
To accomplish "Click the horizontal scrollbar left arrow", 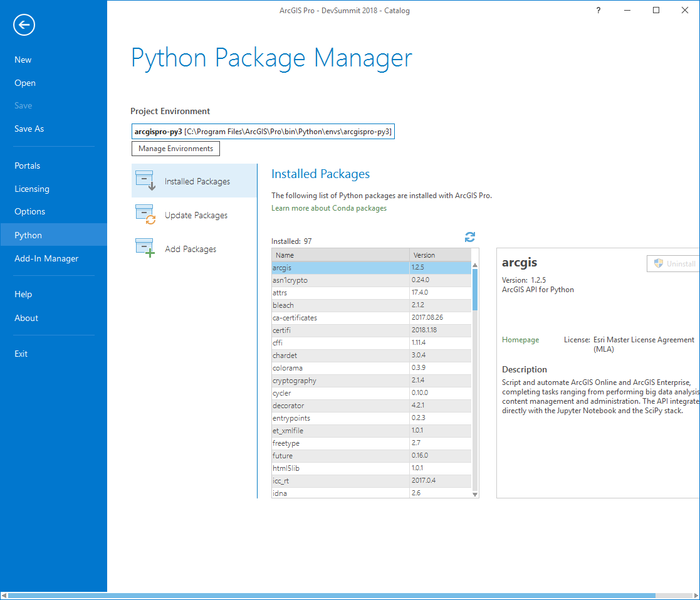I will tap(4, 596).
